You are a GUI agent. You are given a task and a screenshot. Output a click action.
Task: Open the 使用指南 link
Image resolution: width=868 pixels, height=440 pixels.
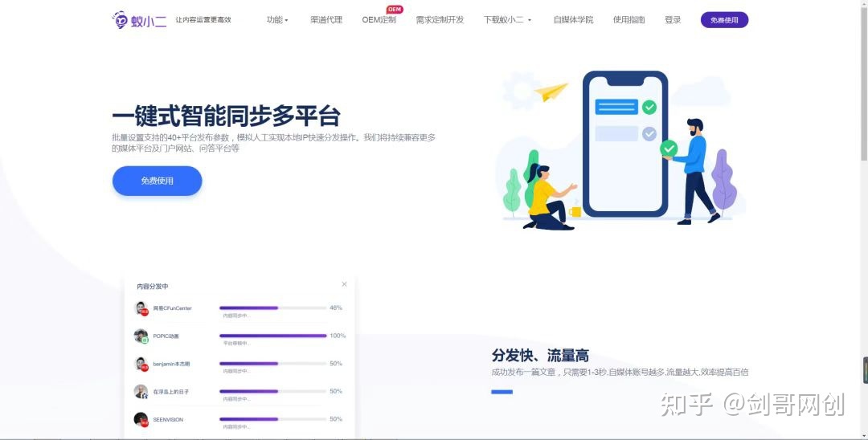628,20
